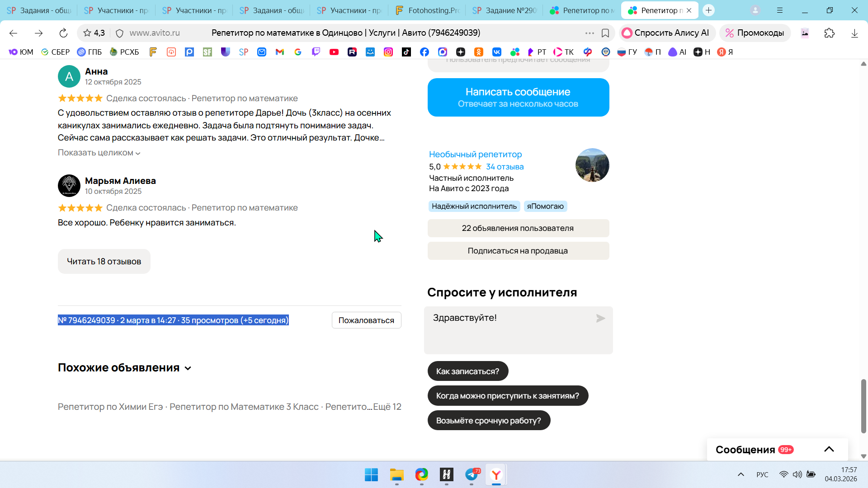
Task: Expand Anna's review with Показать целиком
Action: pos(99,153)
